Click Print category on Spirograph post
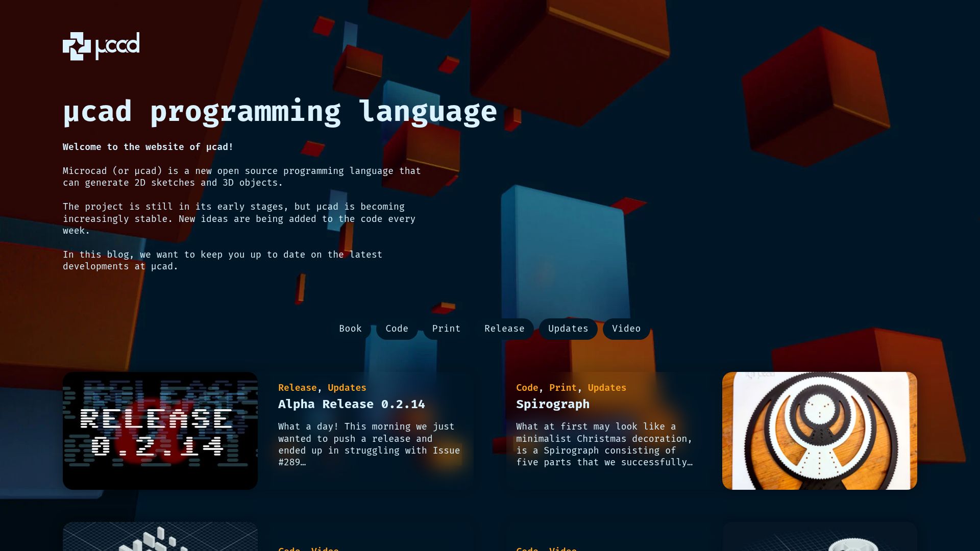Viewport: 980px width, 551px height. tap(563, 388)
